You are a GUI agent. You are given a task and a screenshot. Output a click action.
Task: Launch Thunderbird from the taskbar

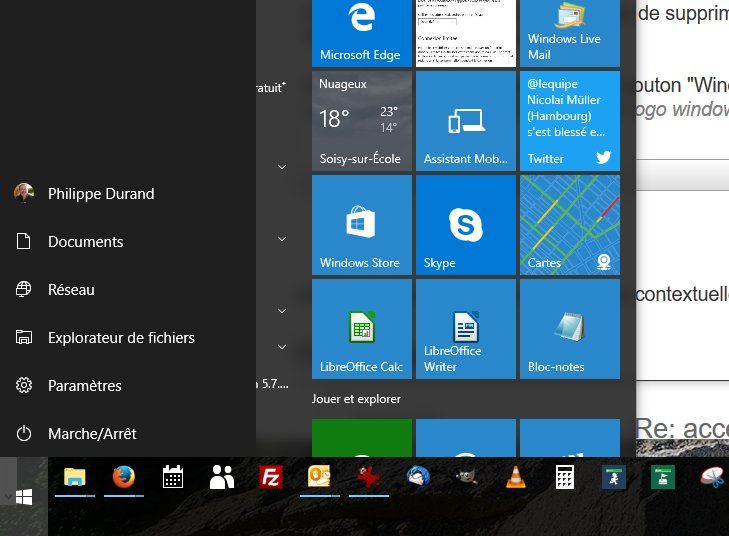418,477
